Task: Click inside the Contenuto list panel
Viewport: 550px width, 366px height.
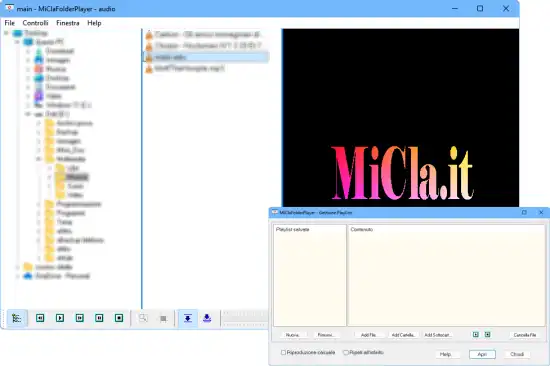Action: tap(447, 275)
